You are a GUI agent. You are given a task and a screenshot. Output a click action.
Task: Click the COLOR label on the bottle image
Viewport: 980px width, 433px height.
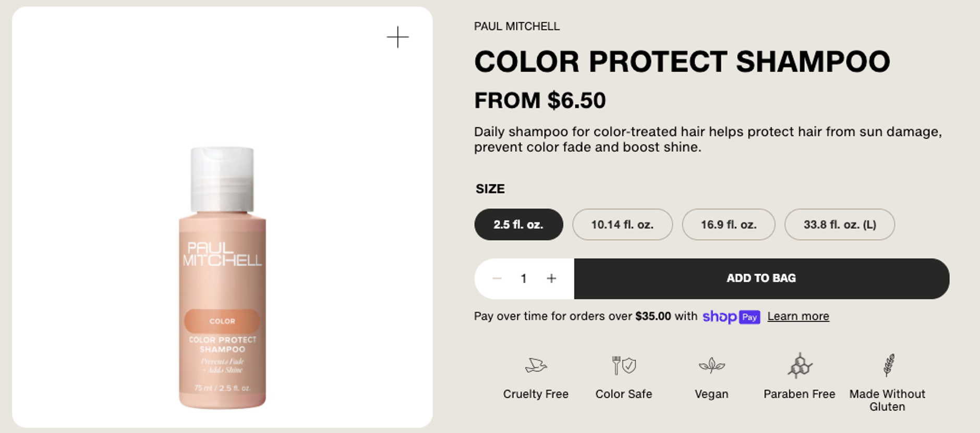pyautogui.click(x=222, y=321)
